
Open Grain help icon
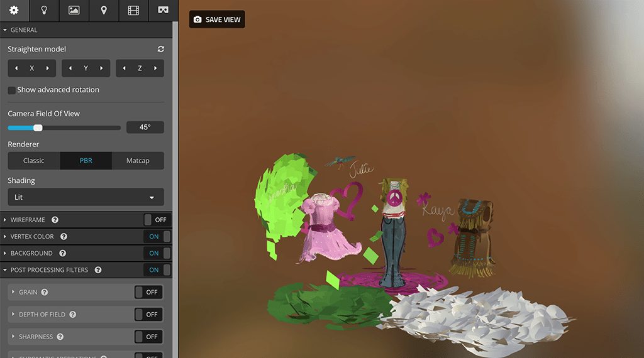point(45,292)
